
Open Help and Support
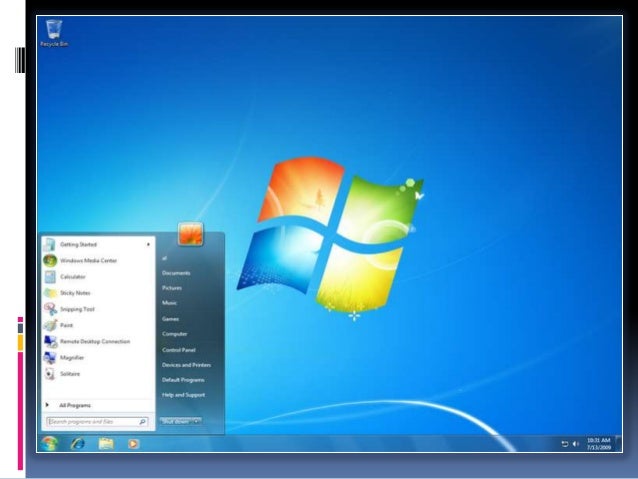pyautogui.click(x=184, y=395)
